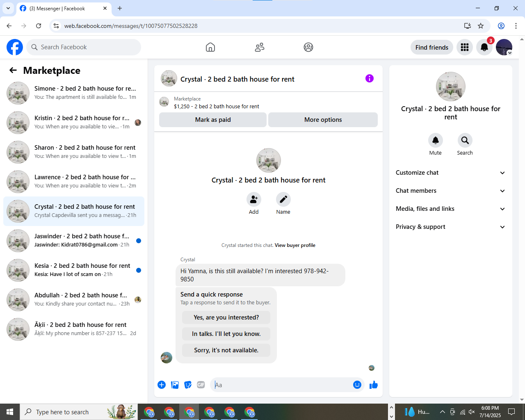Screen dimensions: 525x420
Task: Search in conversation with magnifier icon
Action: click(x=465, y=140)
